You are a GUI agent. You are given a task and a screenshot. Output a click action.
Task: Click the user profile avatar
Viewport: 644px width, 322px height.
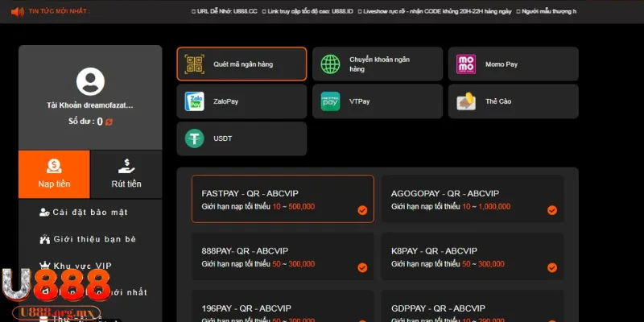90,81
